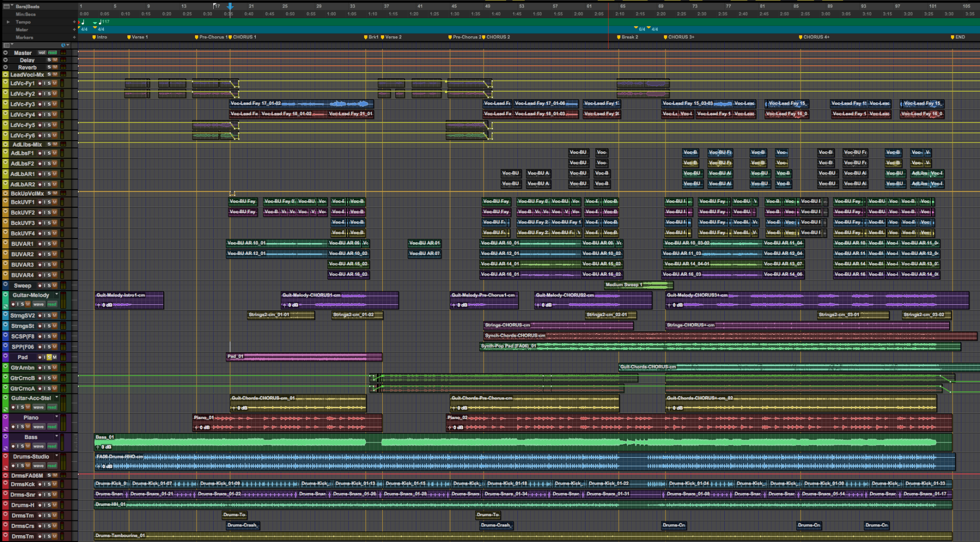Click the Piano track elastic audio icon
The height and width of the screenshot is (542, 980).
[5, 428]
